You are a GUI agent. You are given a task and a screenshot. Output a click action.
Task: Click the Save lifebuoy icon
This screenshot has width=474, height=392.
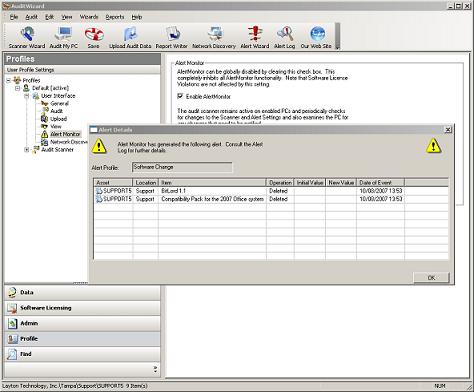click(x=94, y=34)
